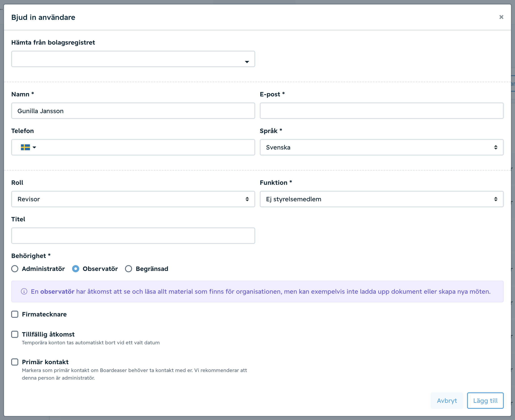Click the Lägg till button
Viewport: 515px width, 420px height.
485,401
